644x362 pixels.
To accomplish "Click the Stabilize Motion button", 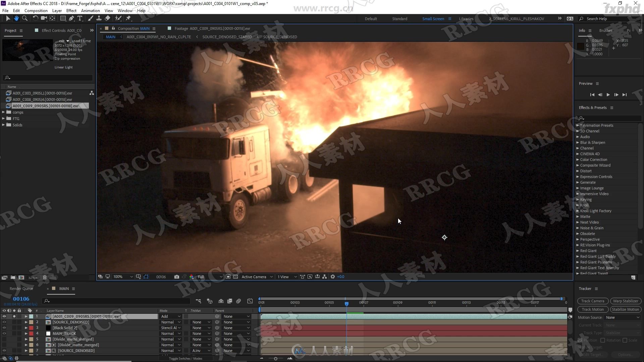I will click(626, 309).
